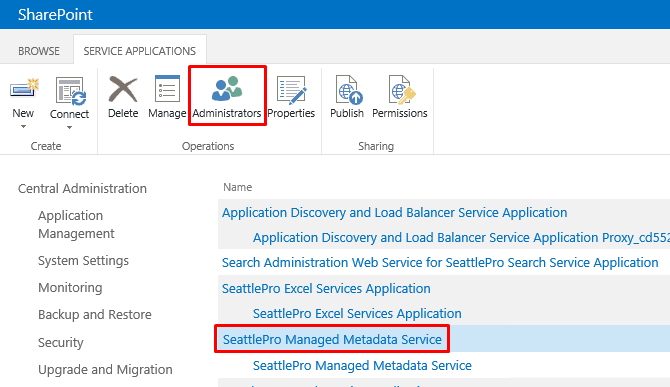Open Properties in the ribbon
This screenshot has height=387, width=670.
pos(291,97)
